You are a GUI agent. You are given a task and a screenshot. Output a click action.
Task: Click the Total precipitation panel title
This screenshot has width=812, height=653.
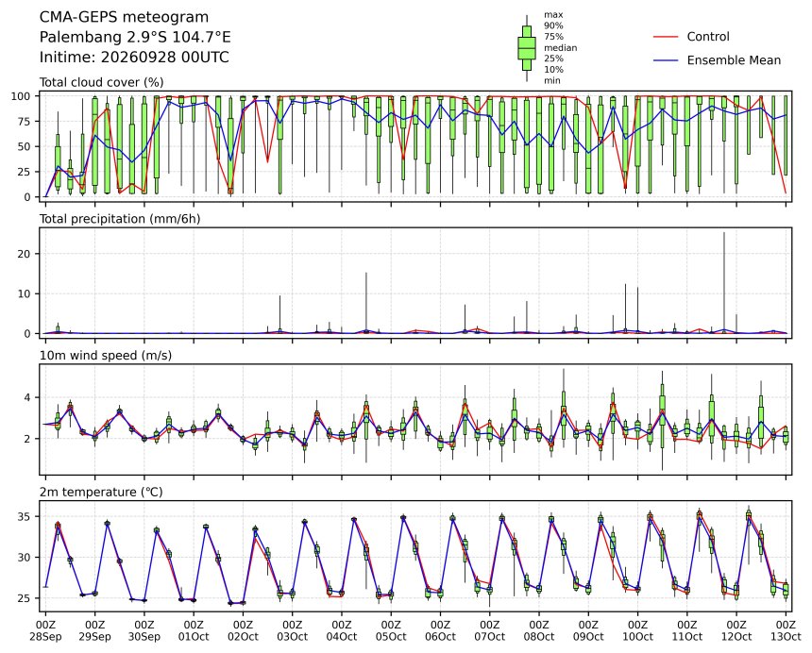(x=120, y=219)
